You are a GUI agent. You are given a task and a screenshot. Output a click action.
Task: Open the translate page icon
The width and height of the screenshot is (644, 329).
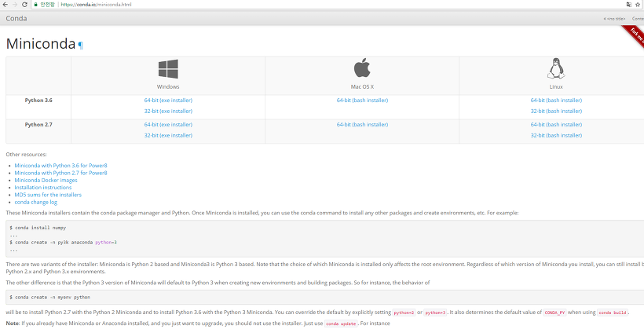tap(629, 5)
